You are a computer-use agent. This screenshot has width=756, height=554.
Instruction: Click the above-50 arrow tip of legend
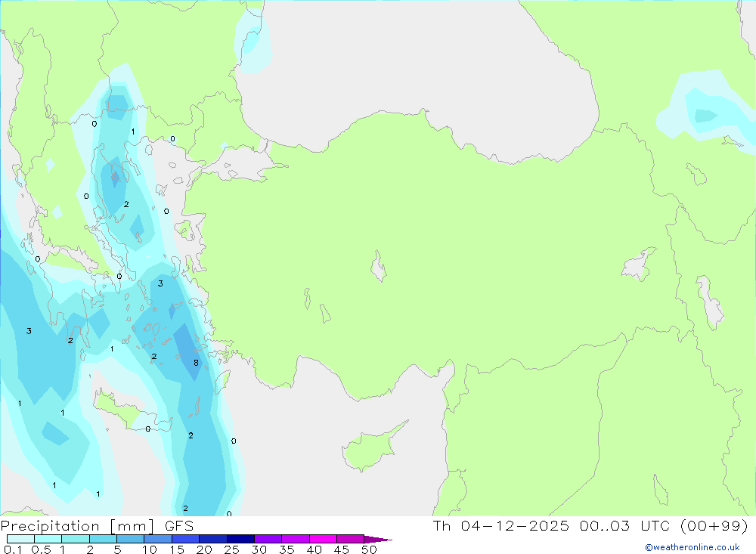point(378,539)
